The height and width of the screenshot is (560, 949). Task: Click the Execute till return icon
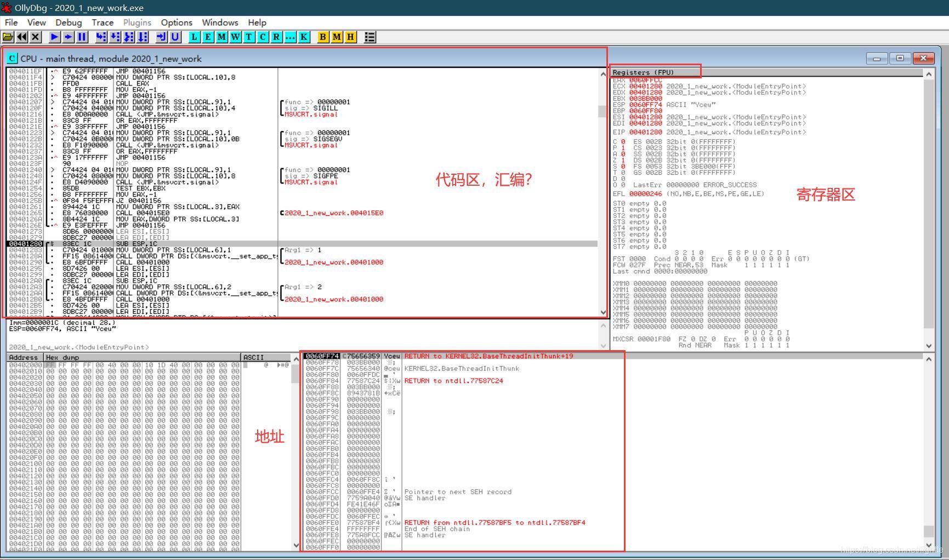[162, 37]
